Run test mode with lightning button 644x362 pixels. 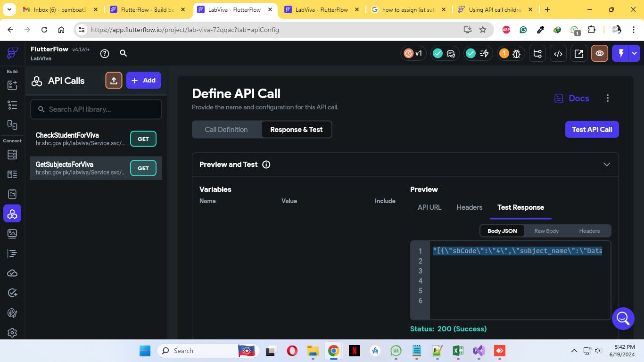pyautogui.click(x=621, y=54)
